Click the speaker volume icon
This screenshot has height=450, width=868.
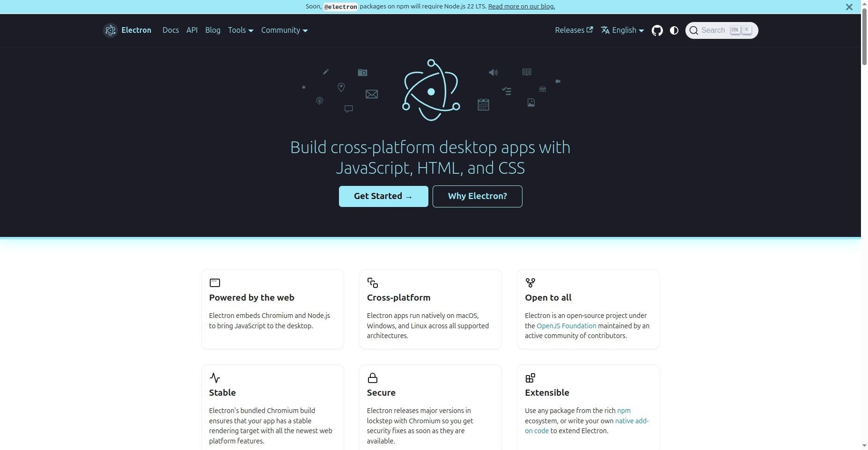click(x=493, y=73)
